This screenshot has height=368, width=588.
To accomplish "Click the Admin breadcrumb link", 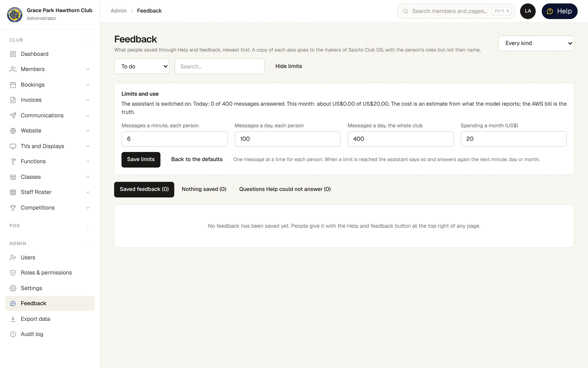I will [119, 11].
